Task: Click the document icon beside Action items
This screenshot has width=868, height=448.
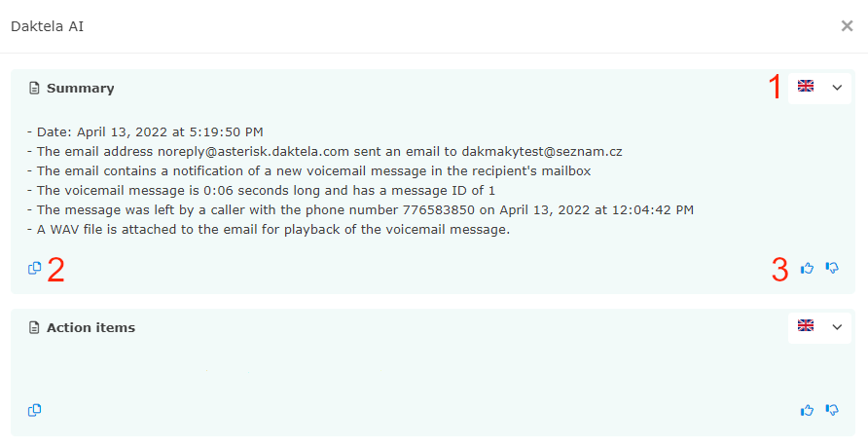Action: (x=36, y=328)
